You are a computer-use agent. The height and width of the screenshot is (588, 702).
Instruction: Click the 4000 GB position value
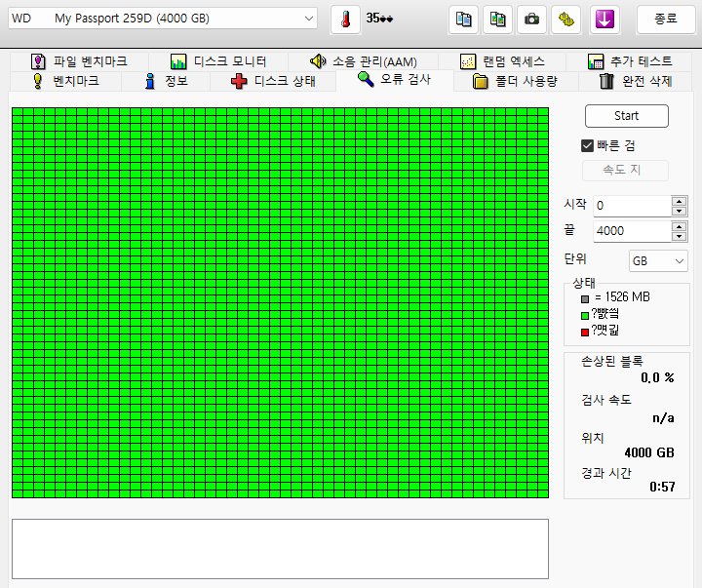(649, 452)
